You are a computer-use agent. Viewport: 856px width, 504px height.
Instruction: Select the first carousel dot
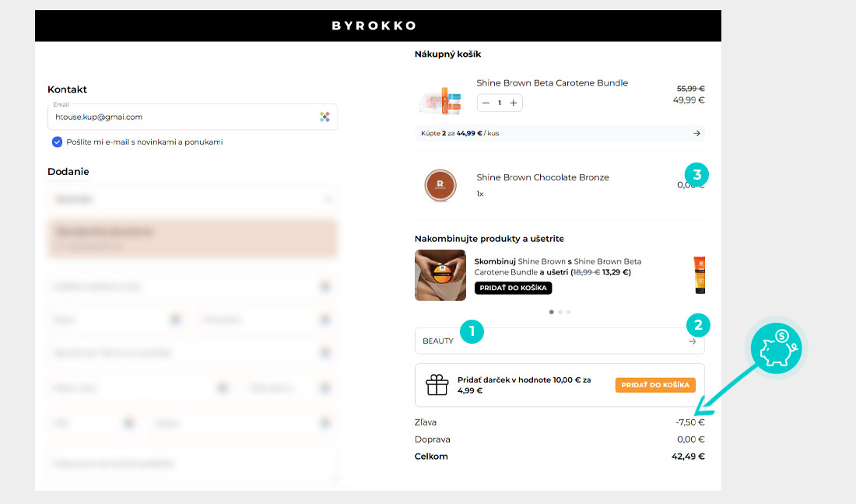point(552,312)
